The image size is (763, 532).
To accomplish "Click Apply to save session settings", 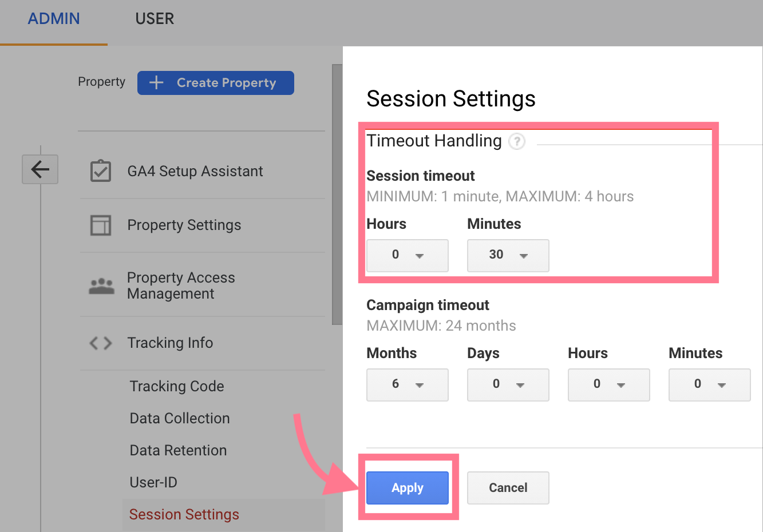I will (407, 487).
